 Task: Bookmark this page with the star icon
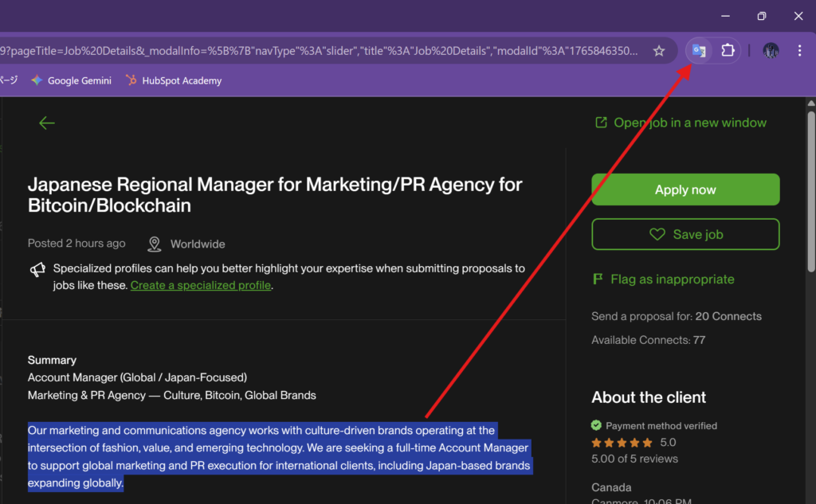tap(659, 51)
